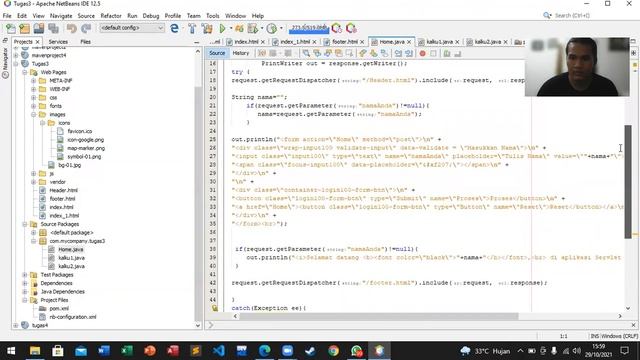Switch to the Services tab
640x360 pixels.
(x=58, y=42)
